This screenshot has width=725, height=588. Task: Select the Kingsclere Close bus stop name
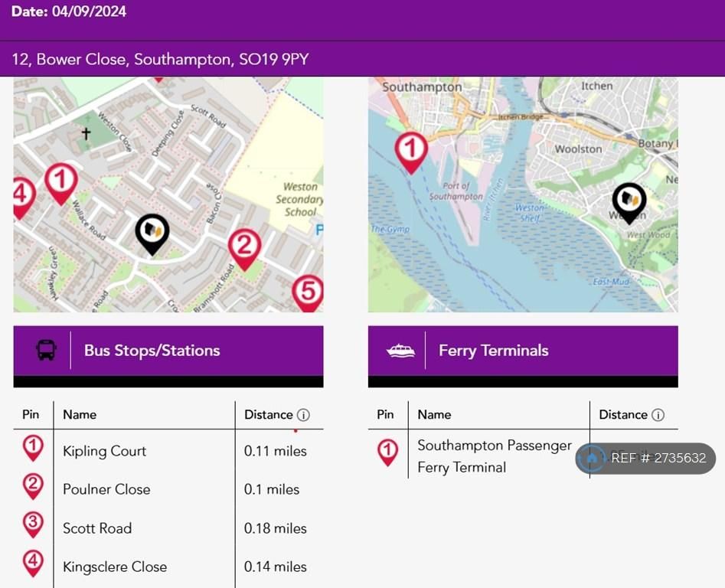point(115,567)
